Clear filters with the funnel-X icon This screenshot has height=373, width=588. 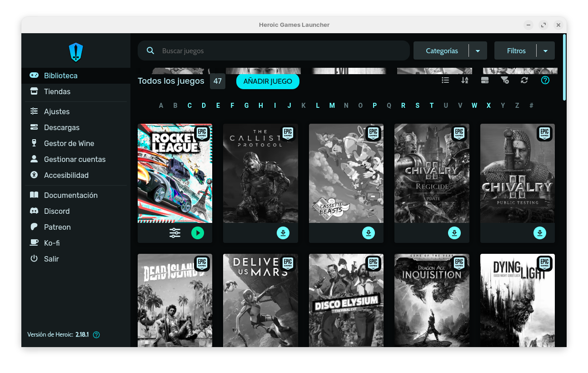coord(504,81)
